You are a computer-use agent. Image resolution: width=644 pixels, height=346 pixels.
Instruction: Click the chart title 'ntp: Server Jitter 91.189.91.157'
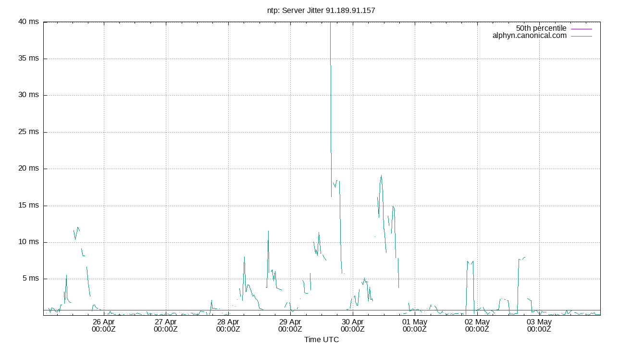321,10
